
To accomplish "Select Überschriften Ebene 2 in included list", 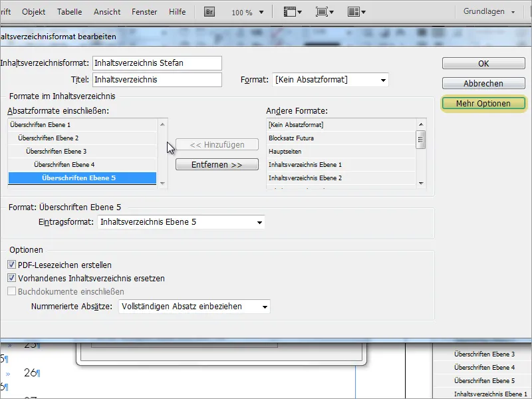I will 82,138.
